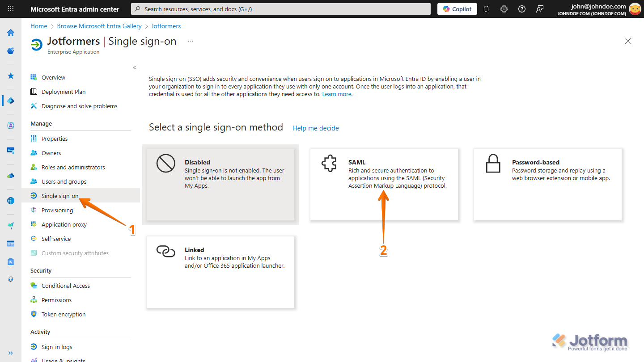The height and width of the screenshot is (362, 644).
Task: Open the more options ellipsis
Action: point(191,41)
